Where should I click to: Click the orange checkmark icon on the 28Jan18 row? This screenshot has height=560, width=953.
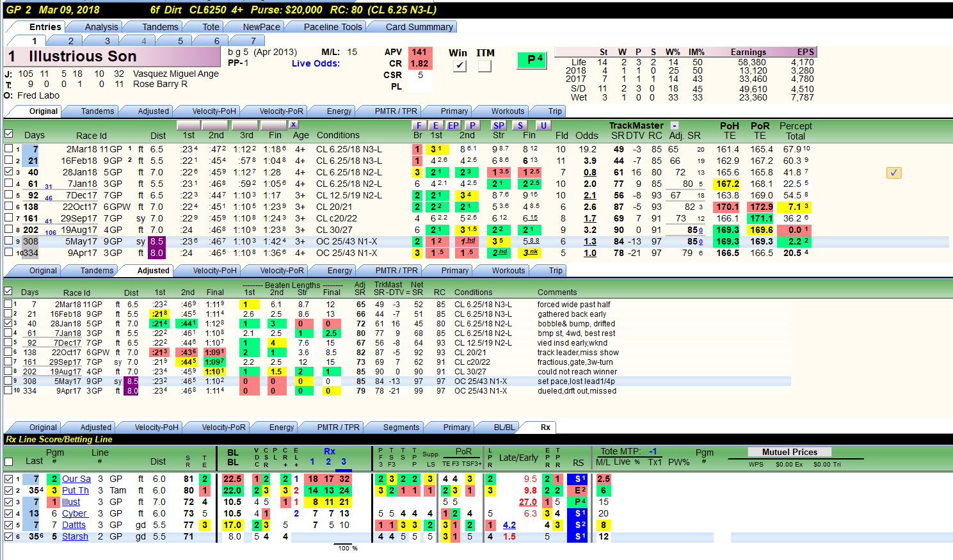(894, 172)
